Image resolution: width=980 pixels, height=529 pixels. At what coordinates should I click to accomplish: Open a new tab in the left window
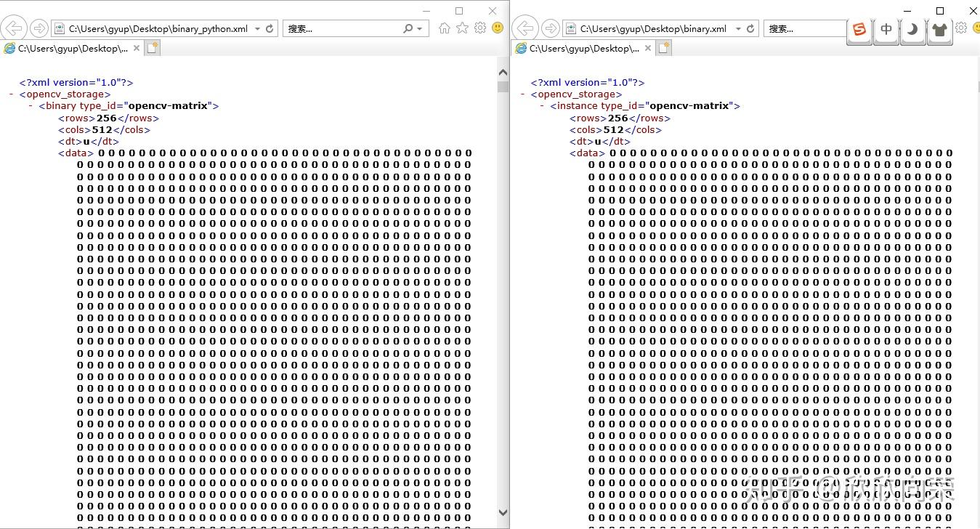pos(152,48)
